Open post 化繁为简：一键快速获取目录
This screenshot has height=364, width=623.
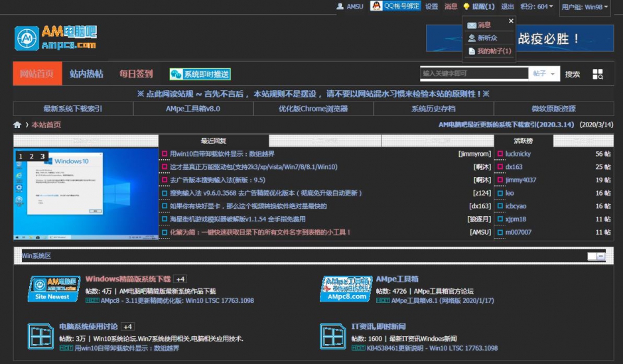coord(261,232)
